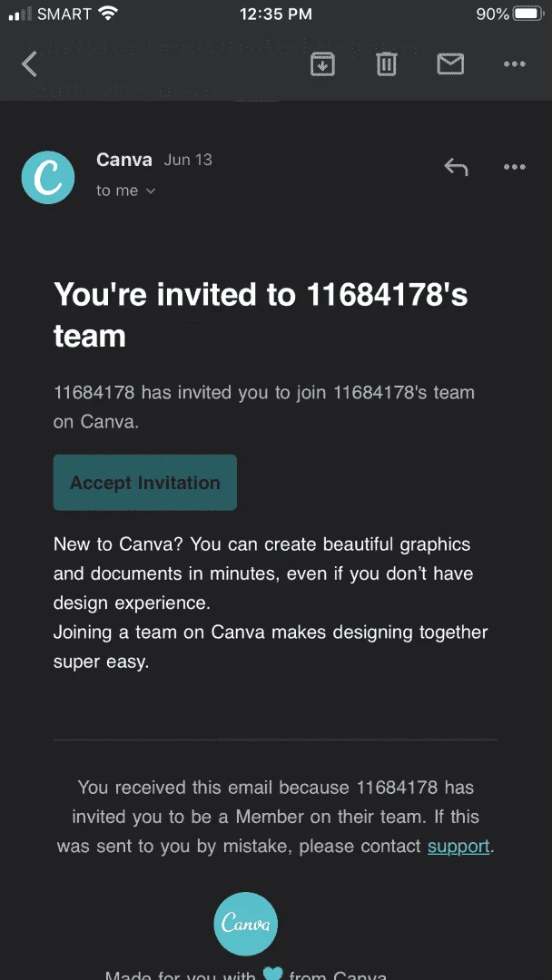Image resolution: width=552 pixels, height=980 pixels.
Task: Tap the battery indicator in the status bar
Action: tap(529, 14)
